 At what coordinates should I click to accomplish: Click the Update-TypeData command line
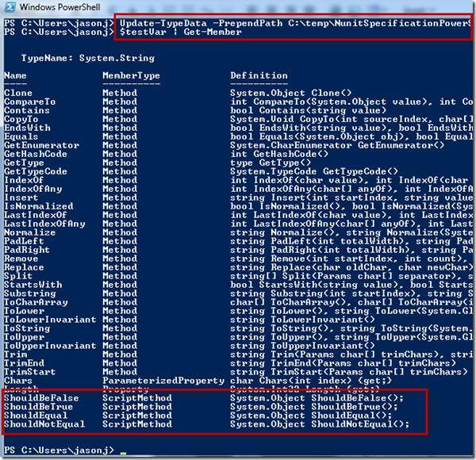tap(295, 23)
